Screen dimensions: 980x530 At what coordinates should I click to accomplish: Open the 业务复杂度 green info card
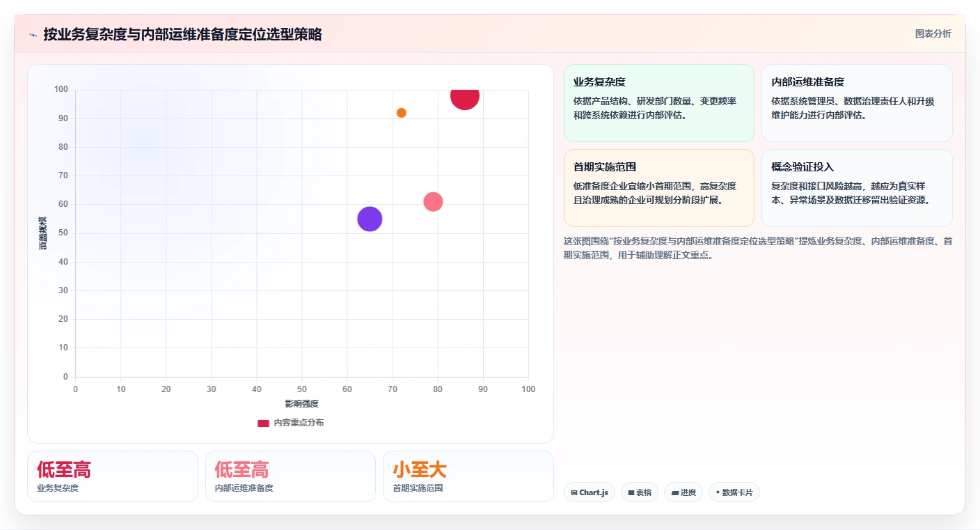[x=659, y=103]
